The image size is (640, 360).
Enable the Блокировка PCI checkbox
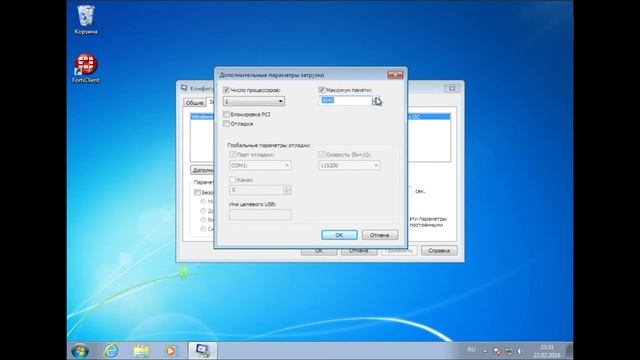(x=226, y=115)
